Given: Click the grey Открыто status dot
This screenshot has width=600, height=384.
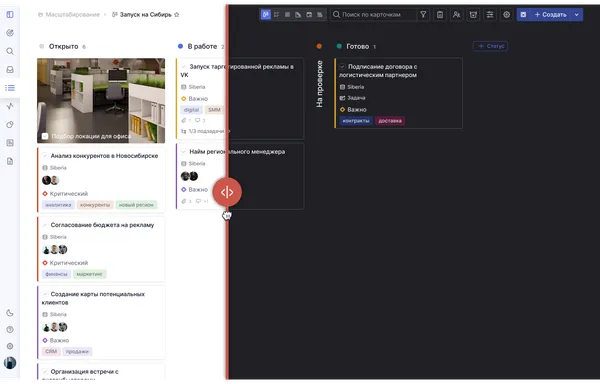Looking at the screenshot, I should coord(41,46).
